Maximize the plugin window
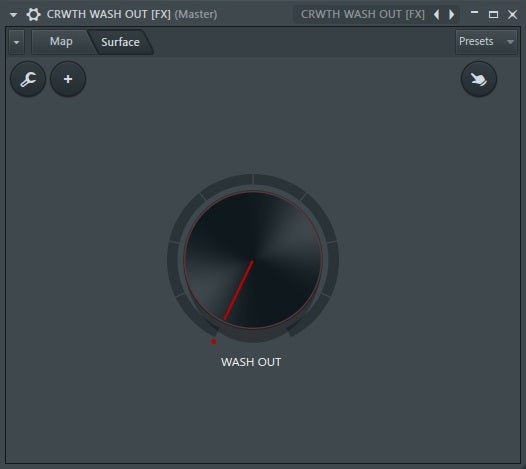 (493, 14)
